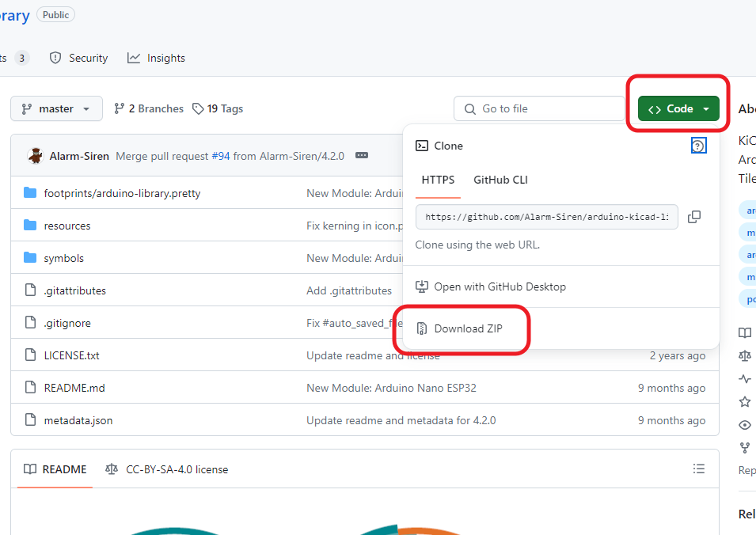
Task: Click the terminal icon beside Clone
Action: [x=422, y=146]
